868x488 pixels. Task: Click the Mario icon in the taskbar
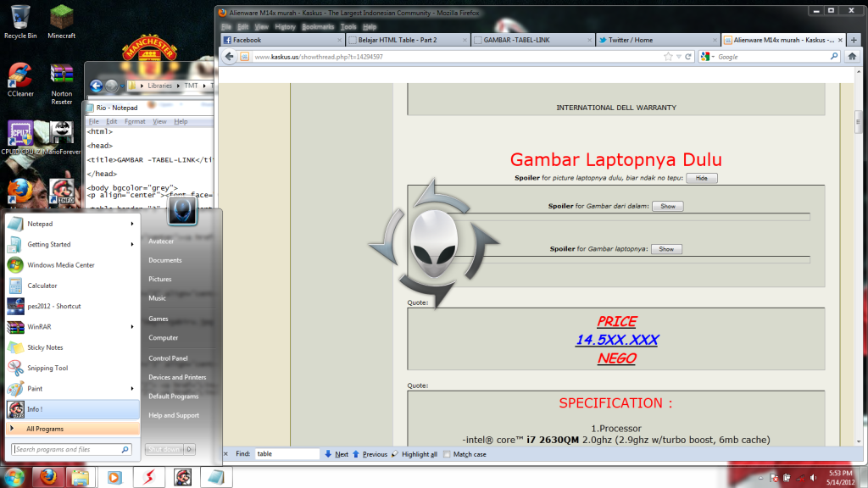183,477
